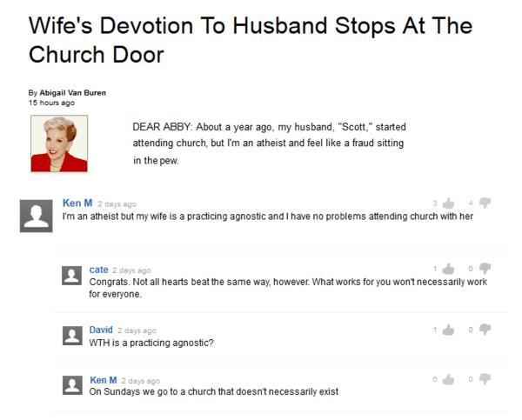The width and height of the screenshot is (522, 420).
Task: Click Ken M username on top comment
Action: pyautogui.click(x=77, y=203)
